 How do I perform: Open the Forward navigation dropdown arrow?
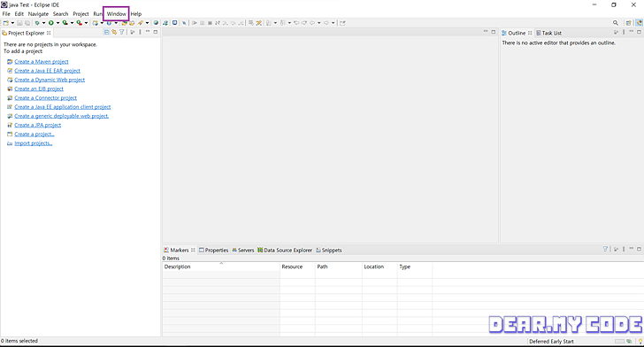click(333, 23)
